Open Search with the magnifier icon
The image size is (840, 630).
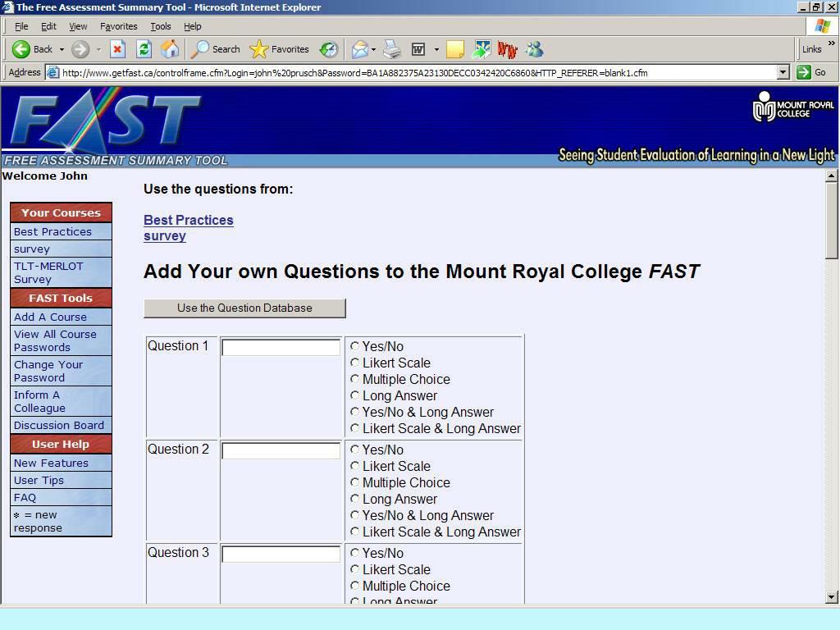click(x=200, y=49)
